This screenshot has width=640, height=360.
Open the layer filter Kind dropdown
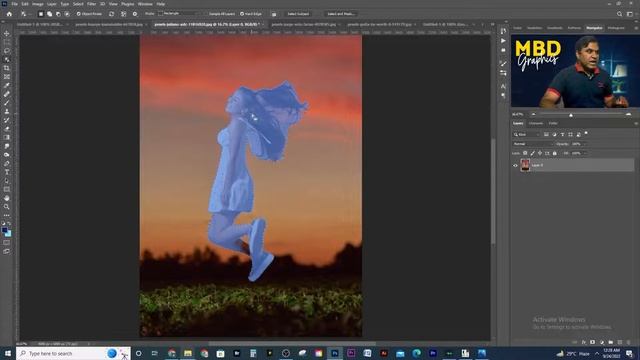pos(527,134)
